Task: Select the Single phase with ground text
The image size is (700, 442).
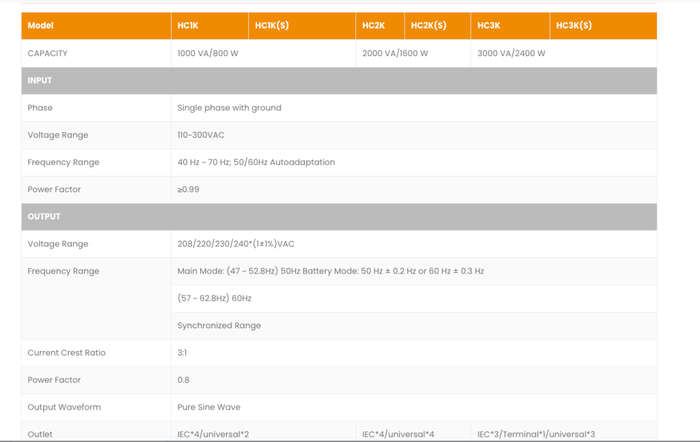Action: click(229, 108)
